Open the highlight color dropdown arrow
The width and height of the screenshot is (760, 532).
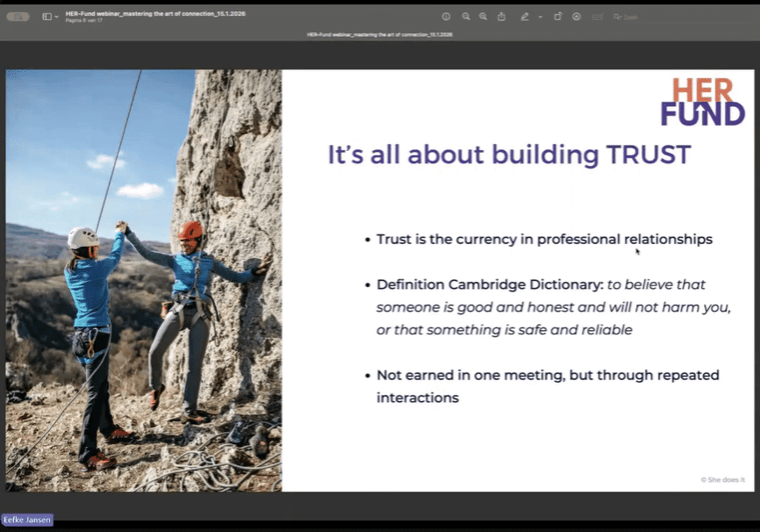pos(539,17)
